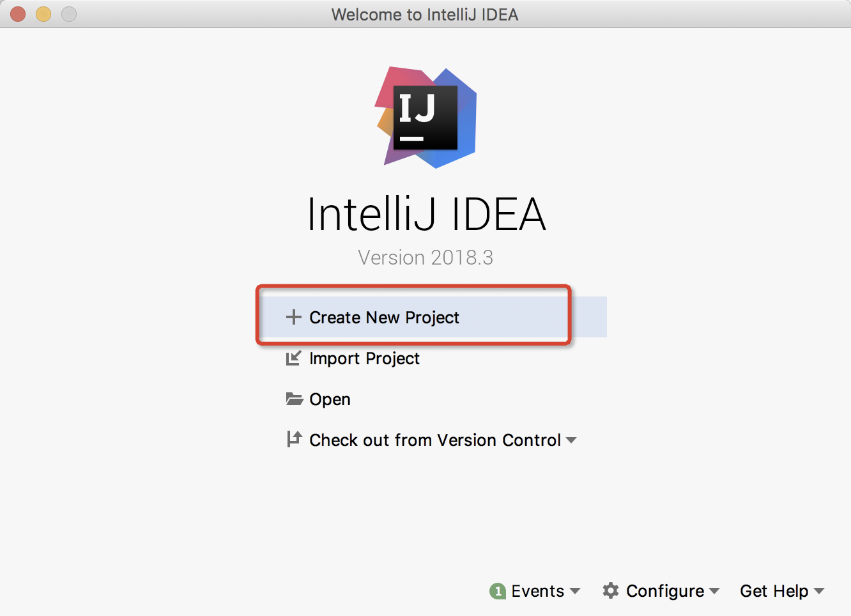Click the plus icon beside Create New Project
The height and width of the screenshot is (616, 851).
[293, 317]
